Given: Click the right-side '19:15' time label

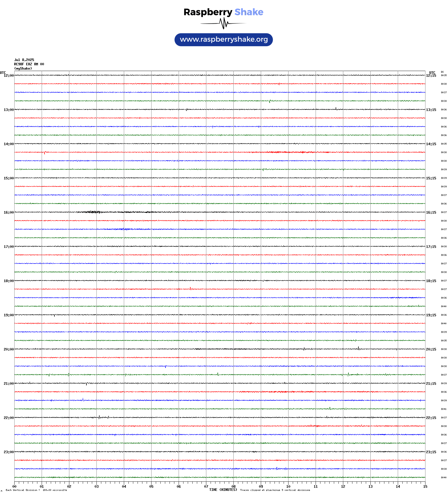Looking at the screenshot, I should pyautogui.click(x=431, y=315).
